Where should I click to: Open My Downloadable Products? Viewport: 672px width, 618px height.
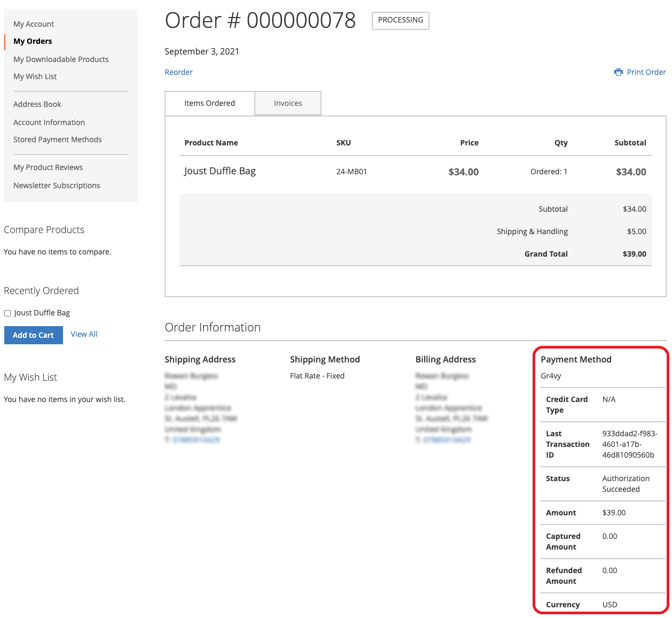(60, 59)
